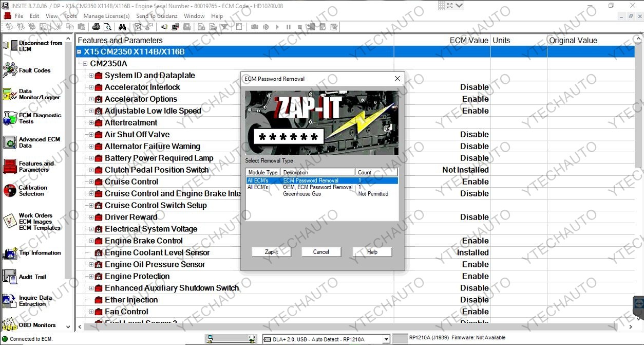
Task: Select the Greenhouse Gas row
Action: tap(322, 194)
